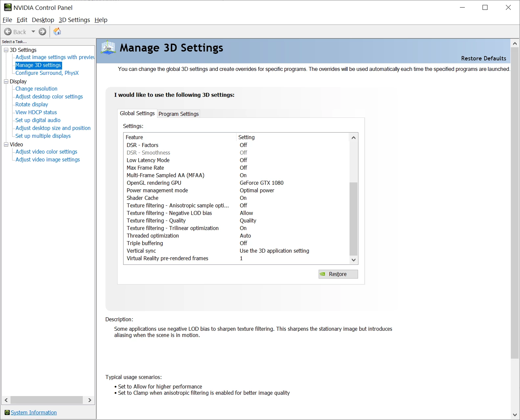520x420 pixels.
Task: Open Adjust desktop color settings
Action: (x=49, y=96)
